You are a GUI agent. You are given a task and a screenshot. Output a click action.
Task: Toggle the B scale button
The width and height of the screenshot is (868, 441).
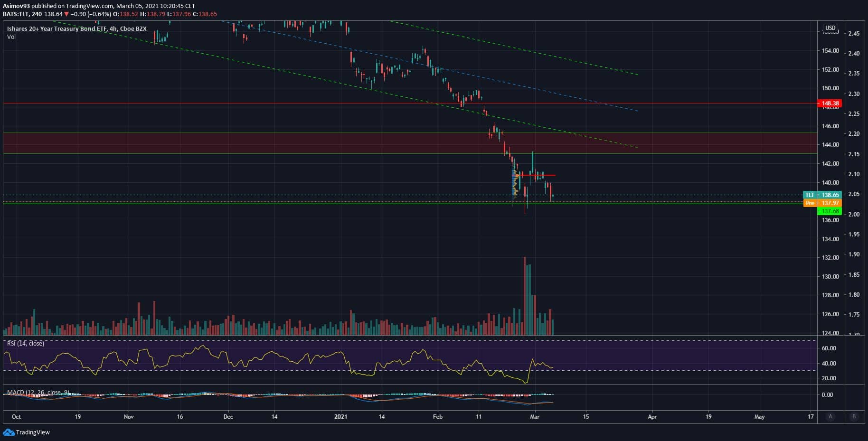tap(854, 416)
